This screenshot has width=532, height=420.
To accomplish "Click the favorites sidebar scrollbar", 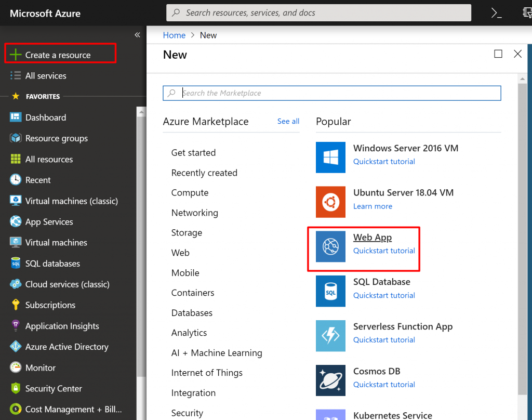I will pos(141,246).
